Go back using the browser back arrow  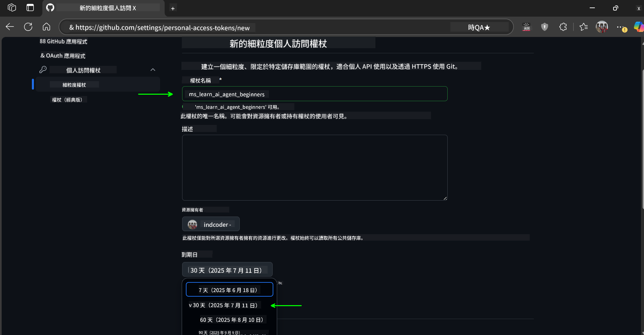click(x=10, y=27)
